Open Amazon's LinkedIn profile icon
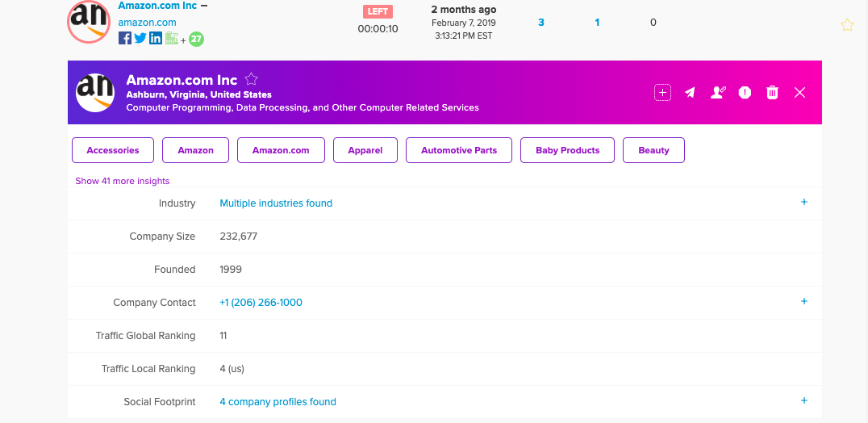The image size is (868, 423). [156, 38]
